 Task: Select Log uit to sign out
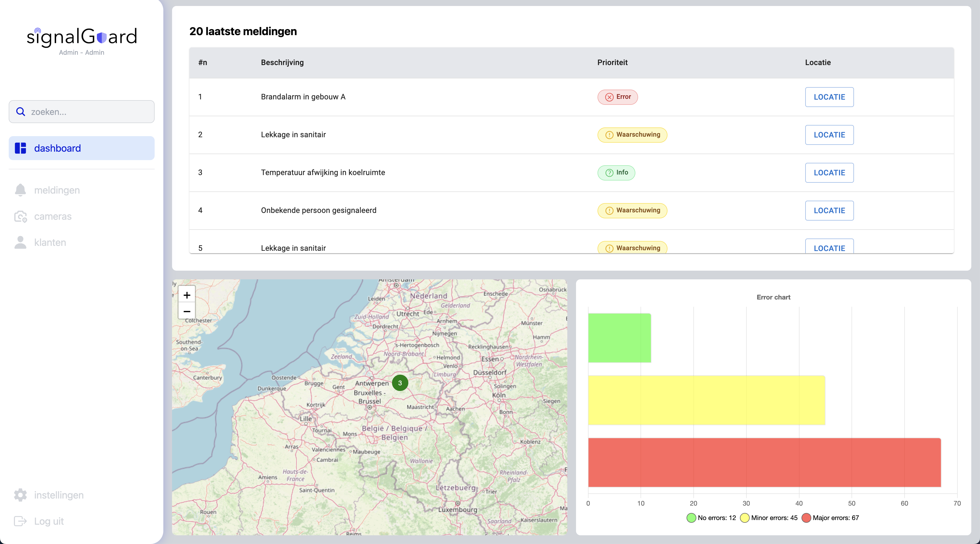pos(49,521)
